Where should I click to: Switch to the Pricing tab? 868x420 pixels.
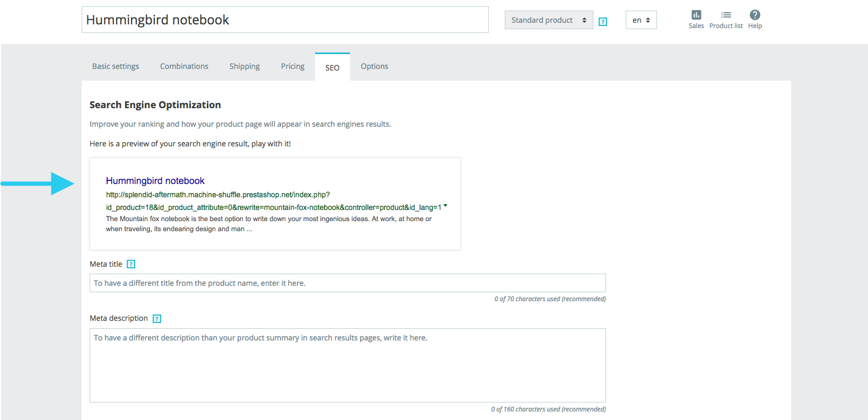click(293, 66)
